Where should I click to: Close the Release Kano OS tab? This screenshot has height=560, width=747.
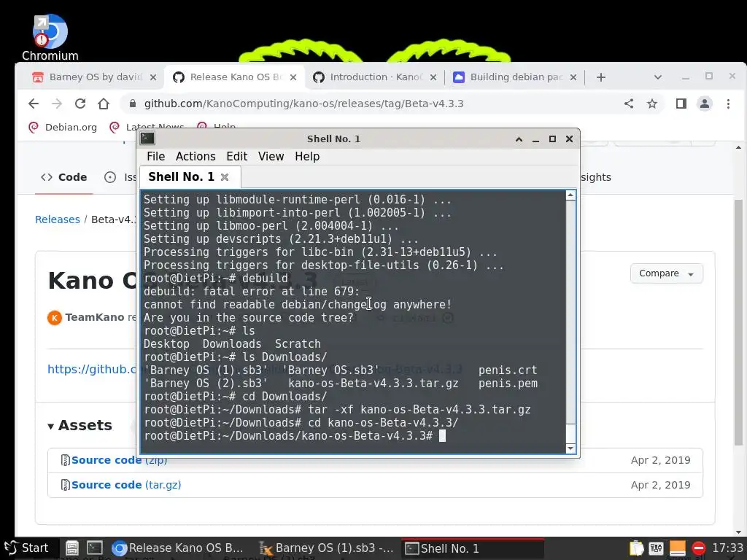coord(293,77)
